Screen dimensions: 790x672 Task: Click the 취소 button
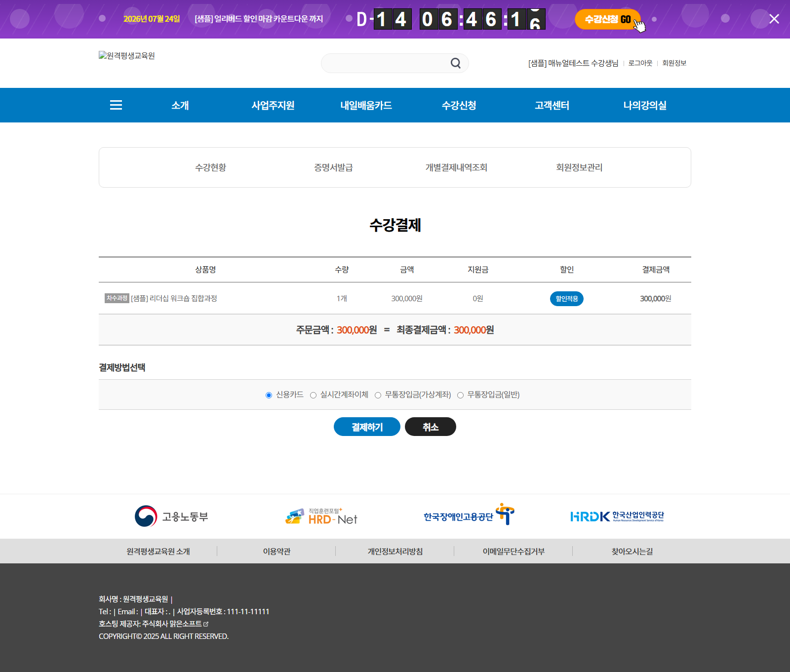(431, 427)
